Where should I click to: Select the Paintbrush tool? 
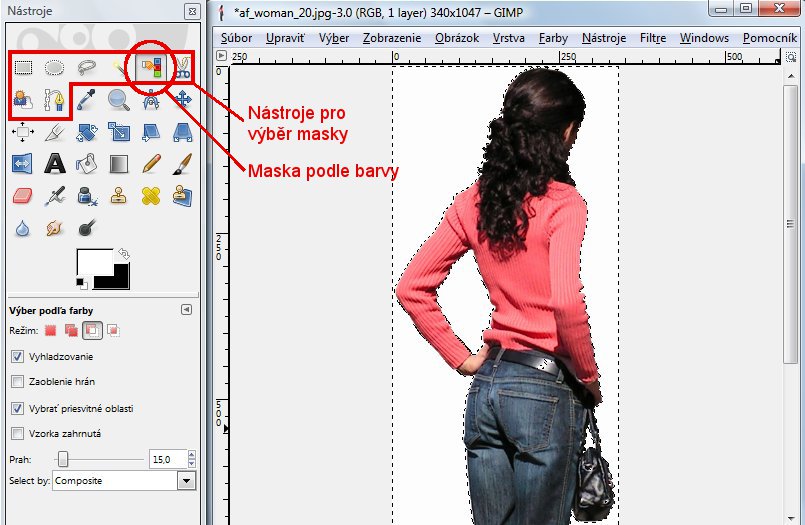183,164
